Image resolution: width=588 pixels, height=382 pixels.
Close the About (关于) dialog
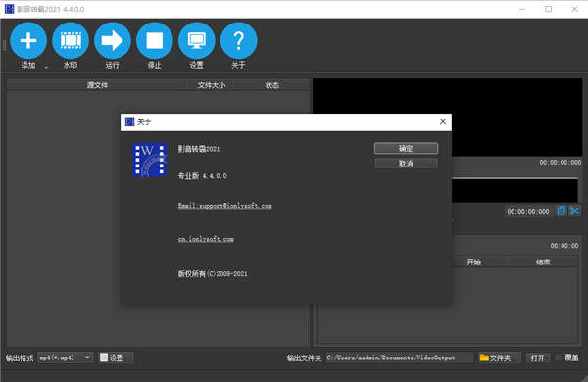point(443,121)
